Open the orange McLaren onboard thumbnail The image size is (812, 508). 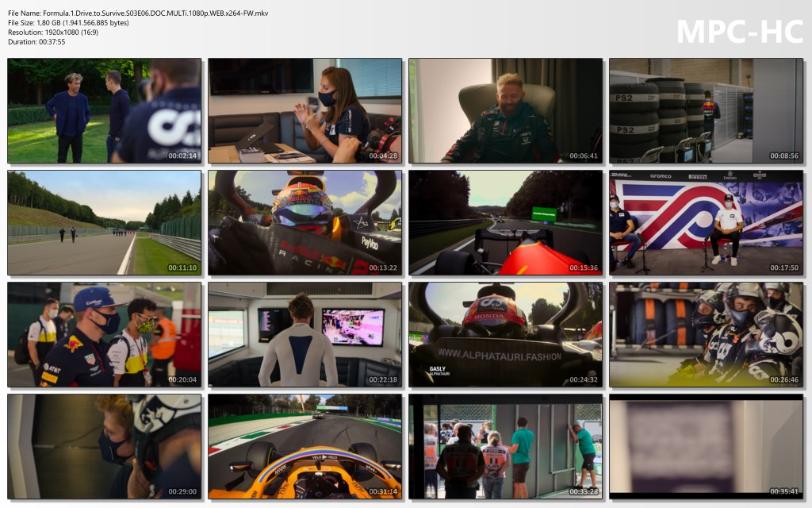tap(304, 446)
